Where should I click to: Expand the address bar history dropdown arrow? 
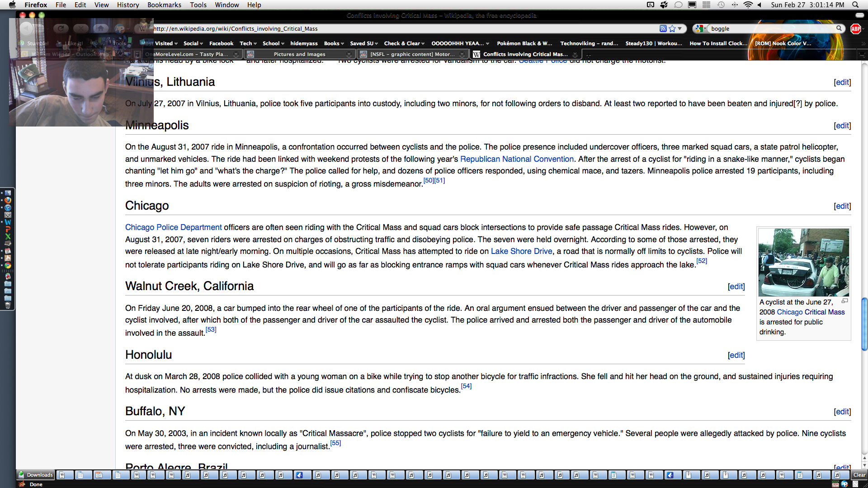coord(680,28)
